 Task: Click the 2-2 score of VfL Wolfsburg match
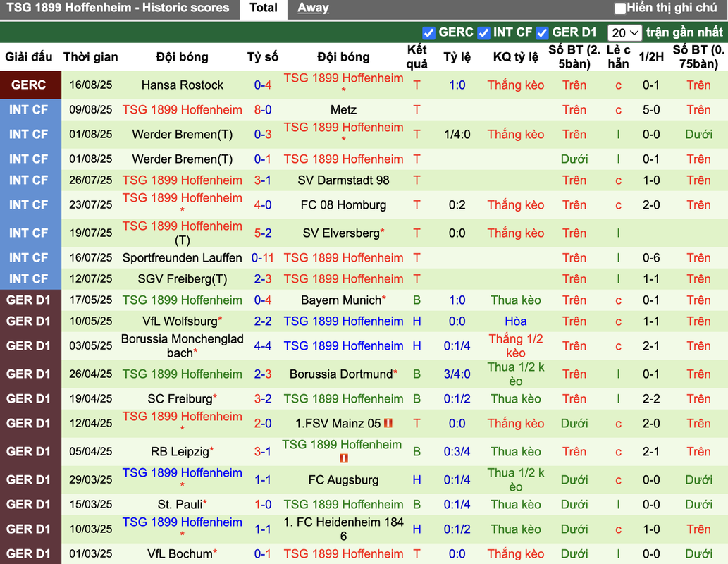pos(263,321)
